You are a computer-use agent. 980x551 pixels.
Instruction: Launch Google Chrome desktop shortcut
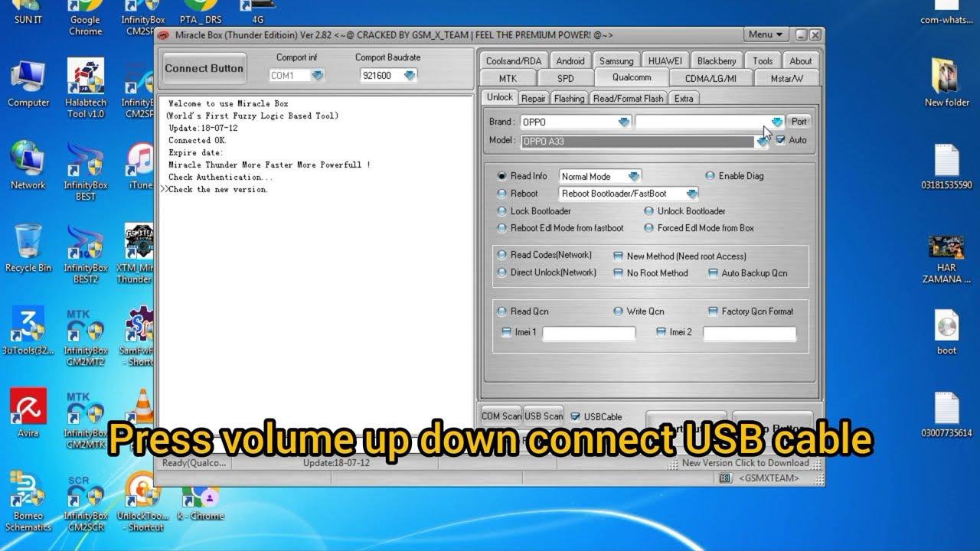coord(86,18)
